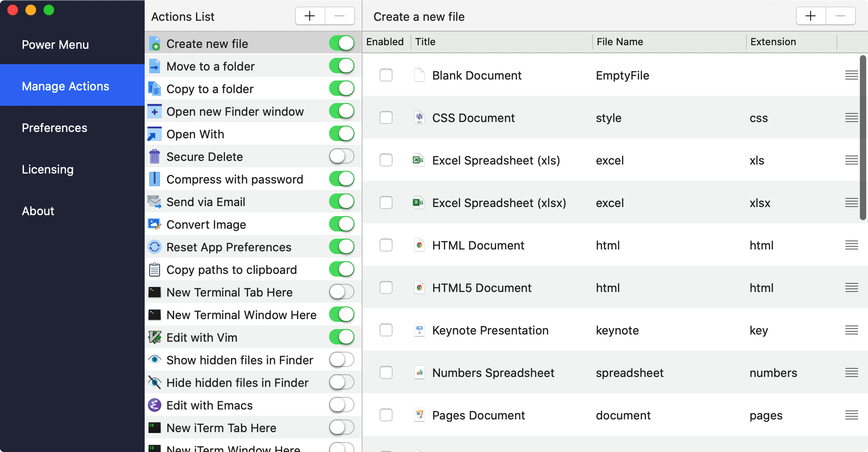Image resolution: width=868 pixels, height=452 pixels.
Task: Click the New iTerm Tab Here icon
Action: 155,428
